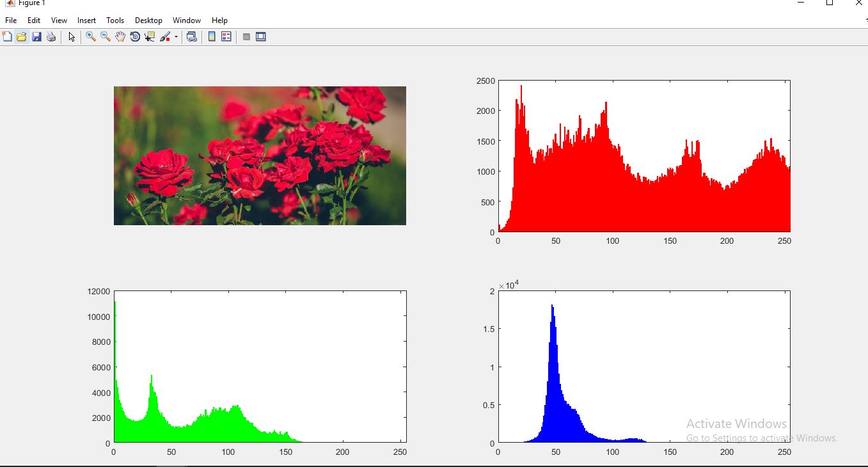Print the figure
Viewport: 868px width, 467px height.
click(x=51, y=36)
